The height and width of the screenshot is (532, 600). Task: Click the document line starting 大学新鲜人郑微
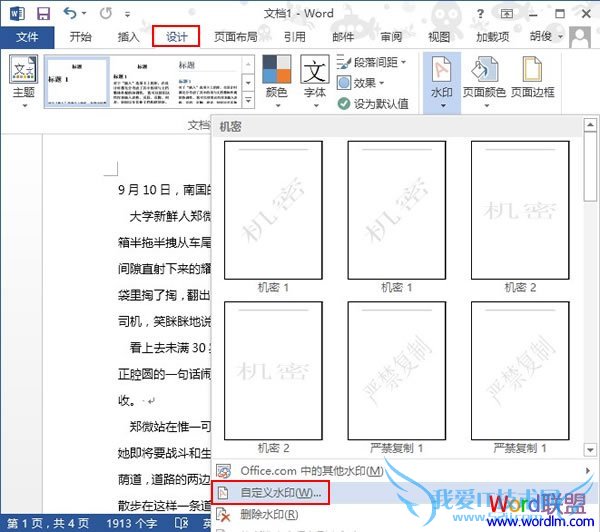(170, 216)
